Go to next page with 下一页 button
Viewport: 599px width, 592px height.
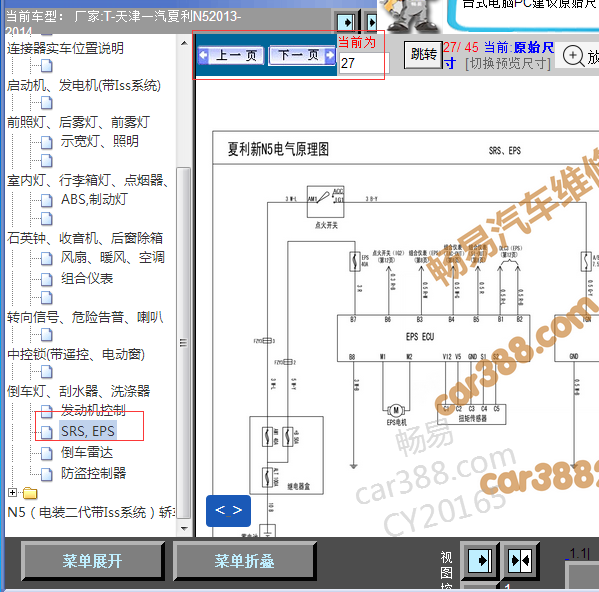click(x=302, y=56)
